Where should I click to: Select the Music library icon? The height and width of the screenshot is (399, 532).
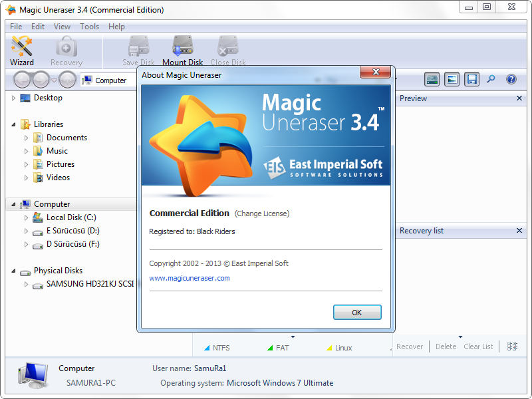tap(38, 151)
